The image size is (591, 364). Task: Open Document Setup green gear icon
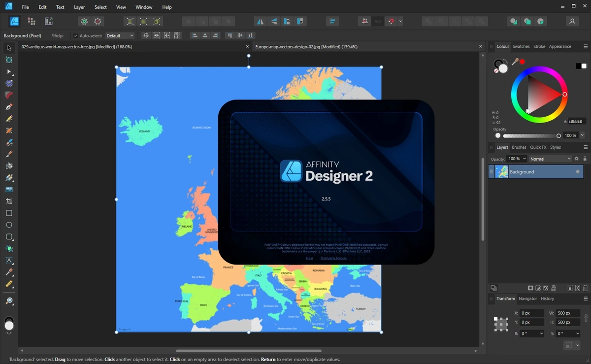(x=84, y=21)
